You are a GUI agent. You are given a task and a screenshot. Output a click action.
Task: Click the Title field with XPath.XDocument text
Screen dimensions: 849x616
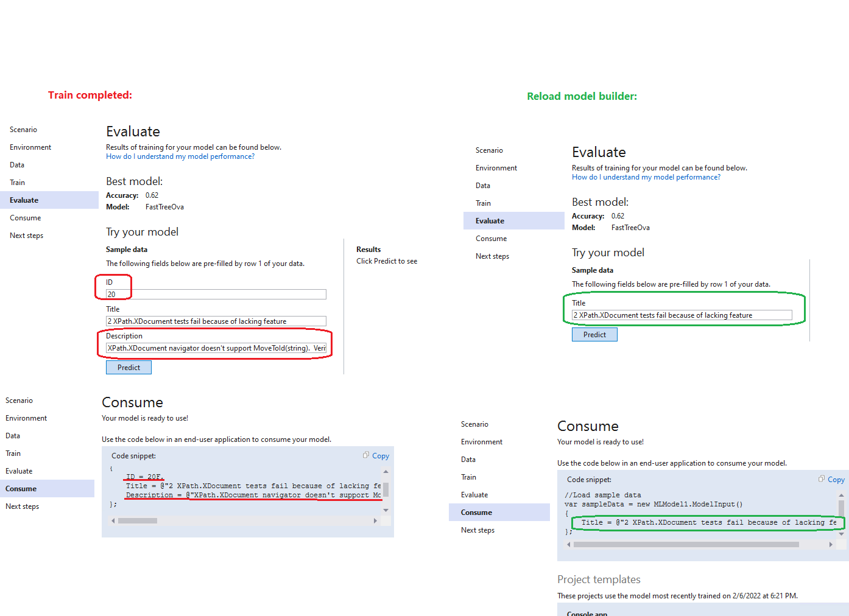(x=215, y=321)
